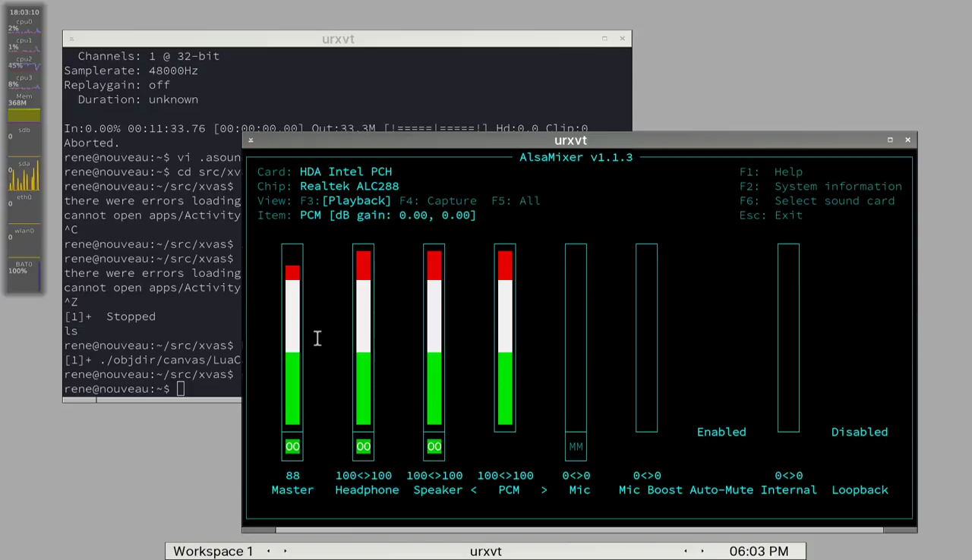Screen dimensions: 972x560
Task: Toggle the Headphone channel mute indicator
Action: pyautogui.click(x=363, y=447)
